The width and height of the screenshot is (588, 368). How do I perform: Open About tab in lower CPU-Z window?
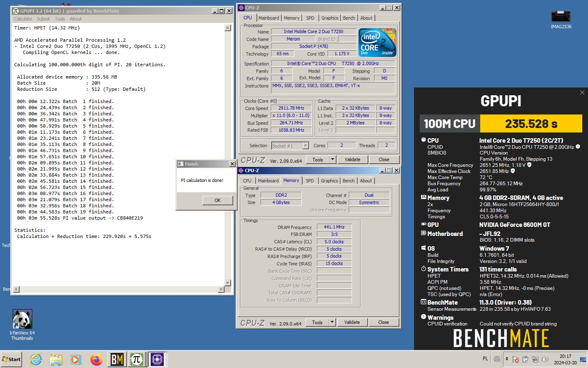pos(366,181)
